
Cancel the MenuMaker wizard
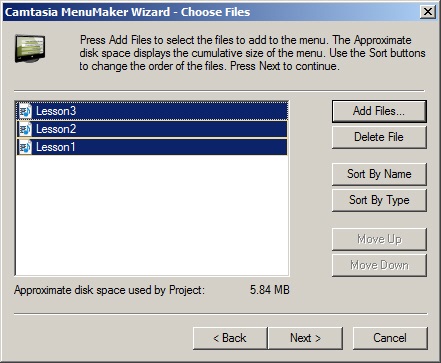(390, 338)
